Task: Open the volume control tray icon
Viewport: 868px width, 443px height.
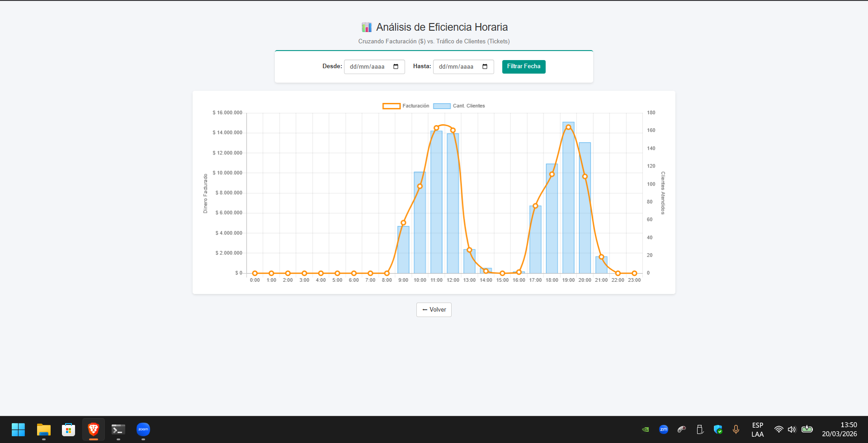Action: (792, 429)
